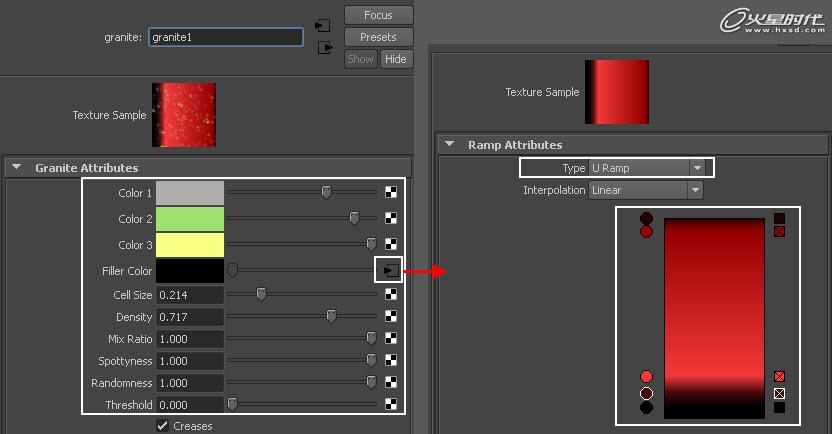The width and height of the screenshot is (832, 434).
Task: Click the Threshold value field 0.000
Action: [x=190, y=405]
